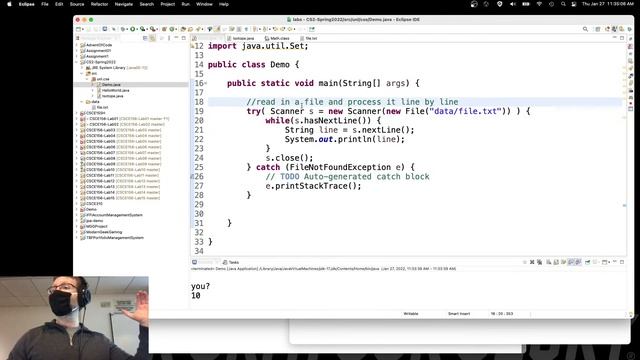Maximize the Console view

pyautogui.click(x=622, y=262)
